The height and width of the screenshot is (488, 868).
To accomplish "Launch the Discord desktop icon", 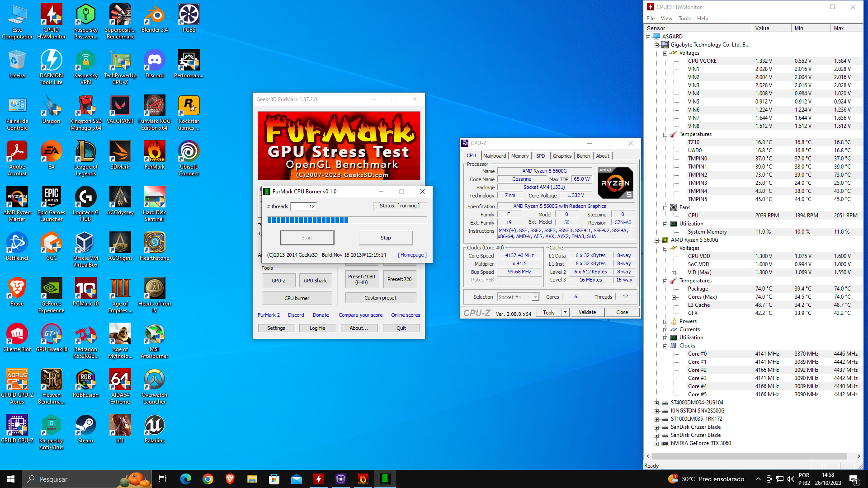I will (155, 64).
